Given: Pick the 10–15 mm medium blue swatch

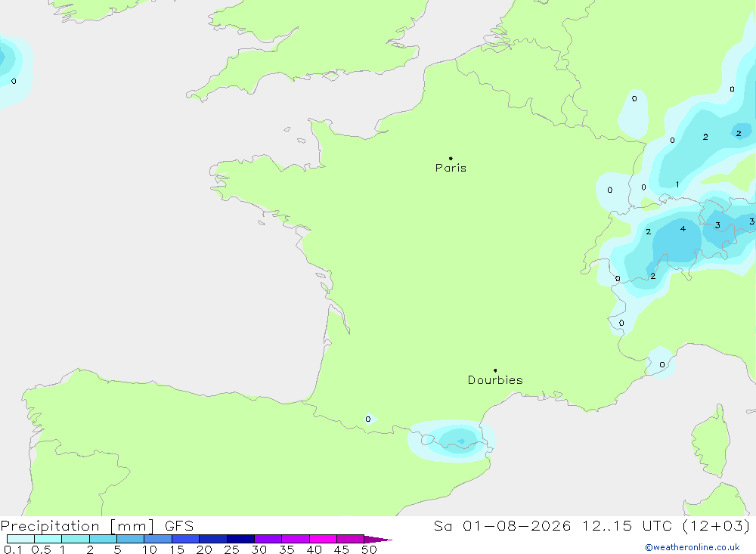Looking at the screenshot, I should pyautogui.click(x=158, y=539).
